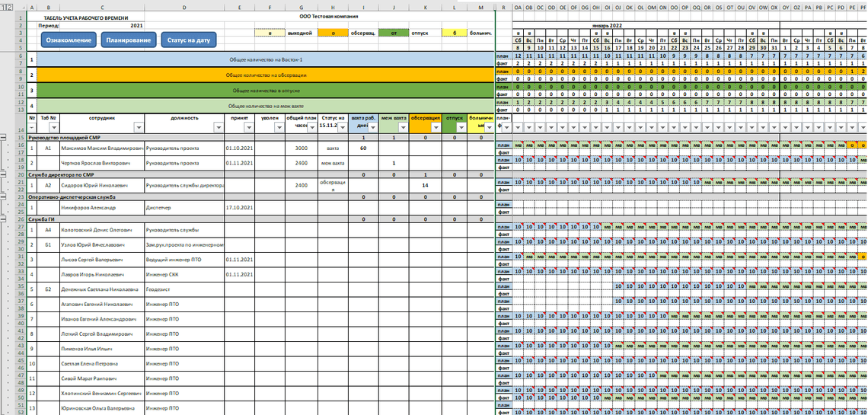Select the green 'от' отпуск legend cell
868x415 pixels.
[x=393, y=34]
